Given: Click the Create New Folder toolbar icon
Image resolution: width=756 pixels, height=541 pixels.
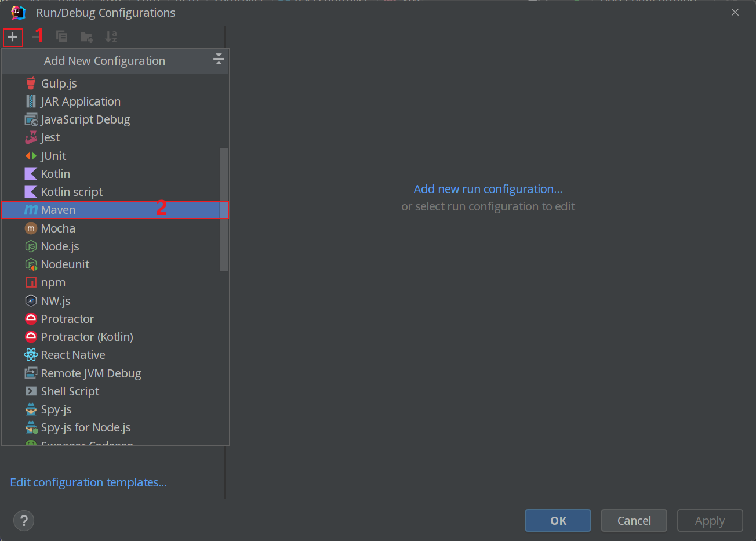Looking at the screenshot, I should click(x=86, y=37).
